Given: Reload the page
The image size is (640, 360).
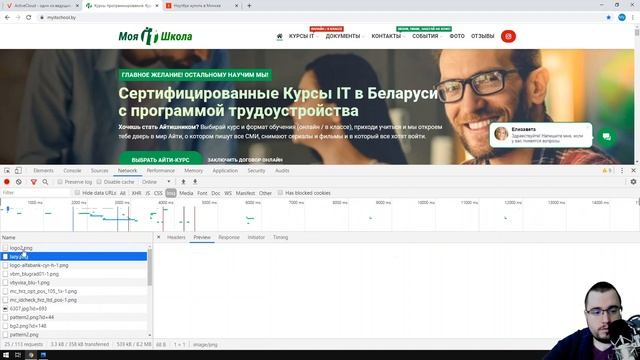Looking at the screenshot, I should [29, 18].
